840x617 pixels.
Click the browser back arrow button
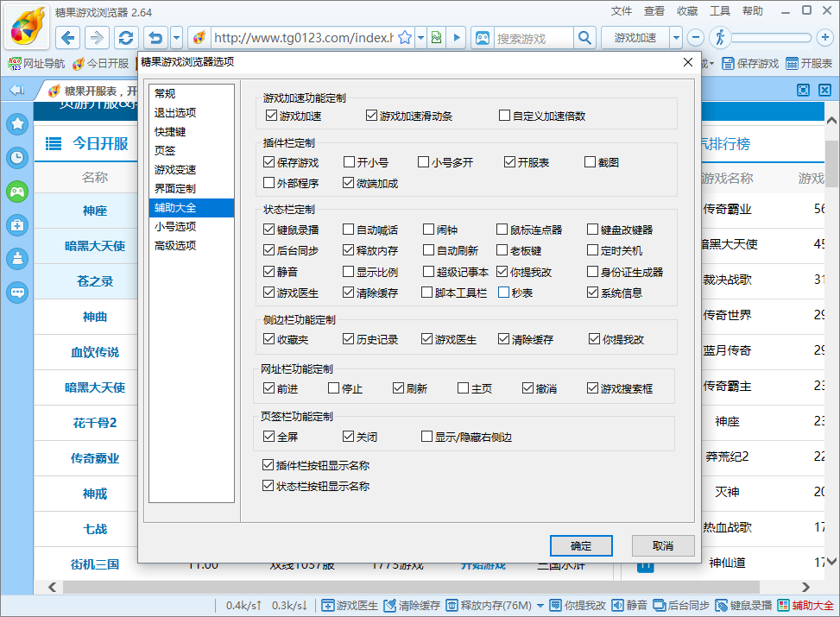pyautogui.click(x=68, y=37)
